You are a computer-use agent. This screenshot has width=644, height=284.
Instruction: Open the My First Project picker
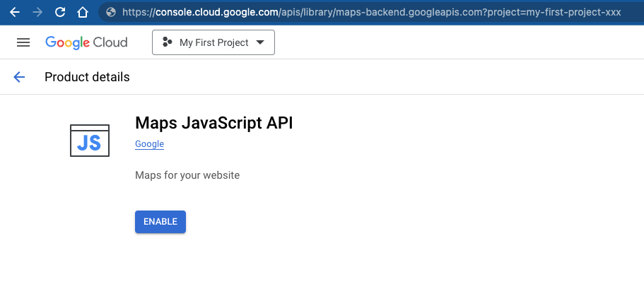[x=213, y=42]
